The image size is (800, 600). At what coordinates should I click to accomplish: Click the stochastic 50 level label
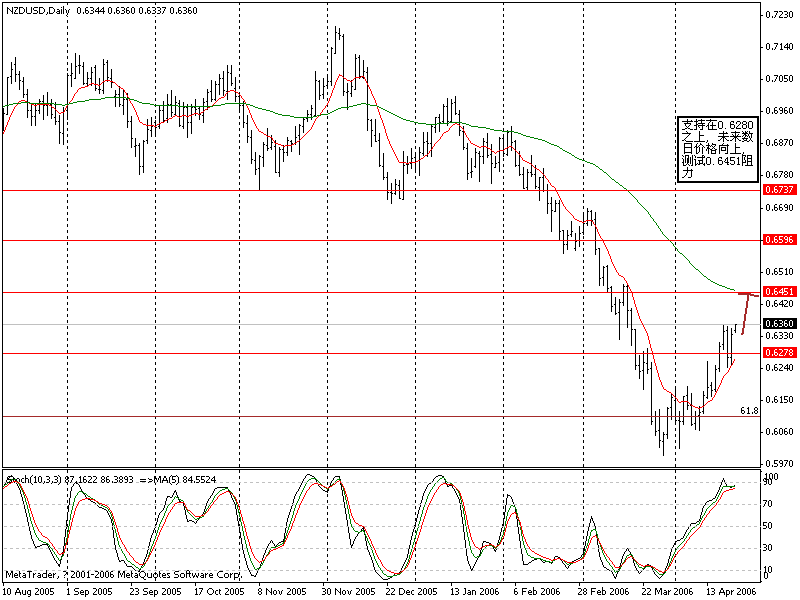(768, 526)
